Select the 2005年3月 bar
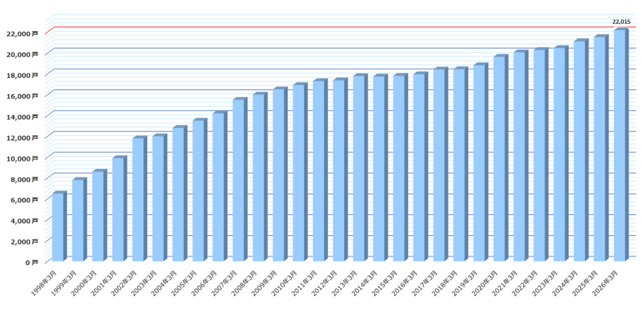 tap(199, 189)
